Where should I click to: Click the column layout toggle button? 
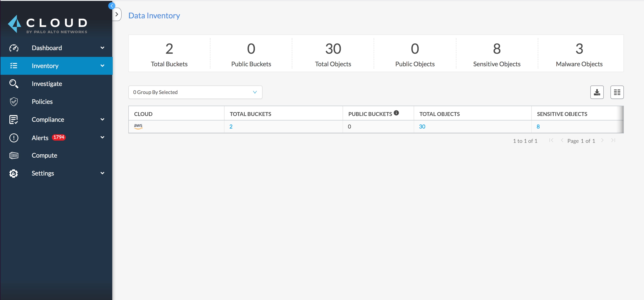pyautogui.click(x=616, y=92)
